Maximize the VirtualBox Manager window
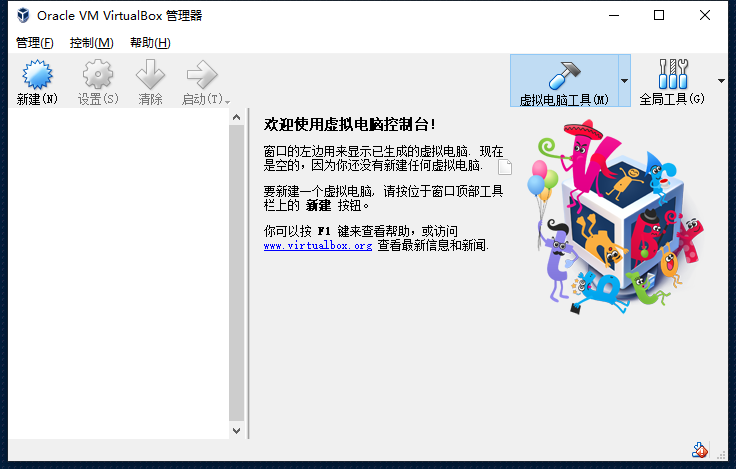Image resolution: width=736 pixels, height=469 pixels. (x=659, y=15)
